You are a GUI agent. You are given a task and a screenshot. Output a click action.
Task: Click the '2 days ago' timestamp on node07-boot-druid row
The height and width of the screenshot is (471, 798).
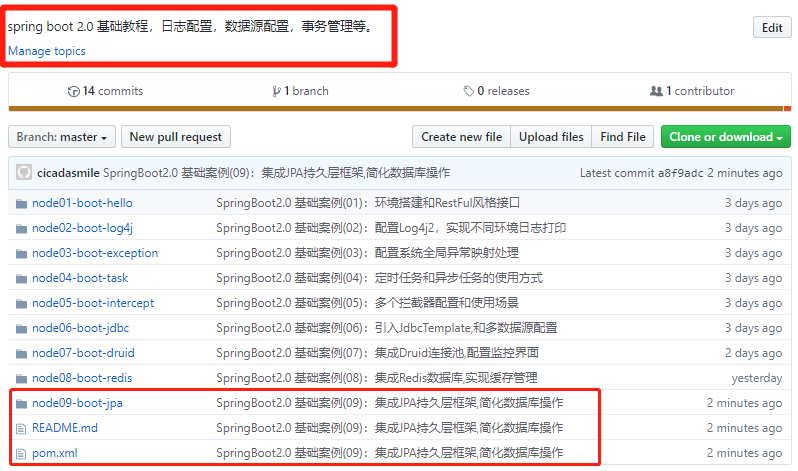click(x=753, y=353)
